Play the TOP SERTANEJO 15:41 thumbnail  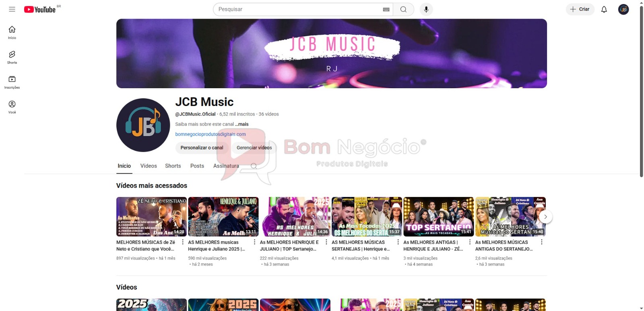coord(439,217)
